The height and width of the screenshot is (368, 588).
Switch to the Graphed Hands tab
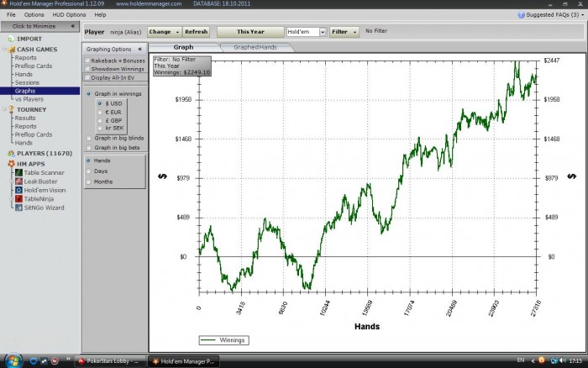pos(255,47)
